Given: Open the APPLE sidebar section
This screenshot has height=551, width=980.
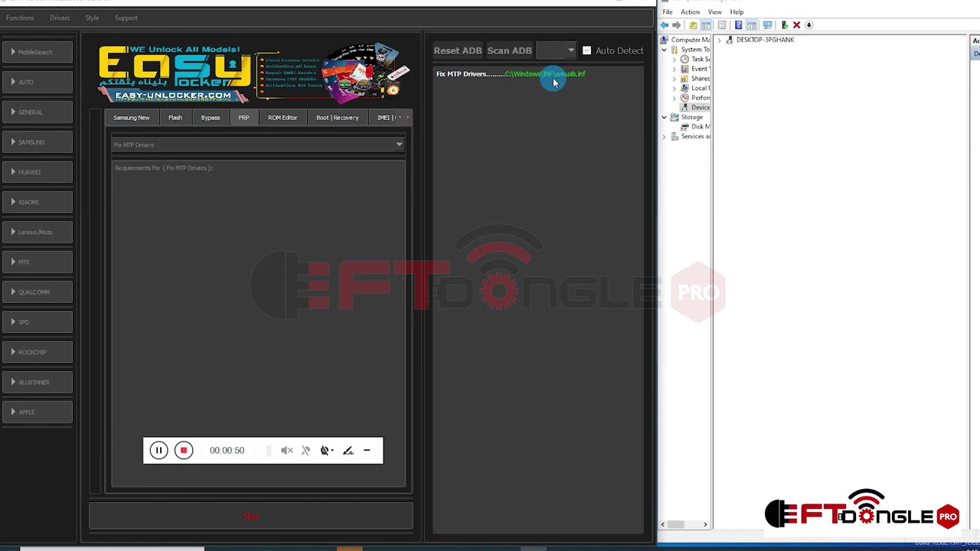Looking at the screenshot, I should [38, 412].
